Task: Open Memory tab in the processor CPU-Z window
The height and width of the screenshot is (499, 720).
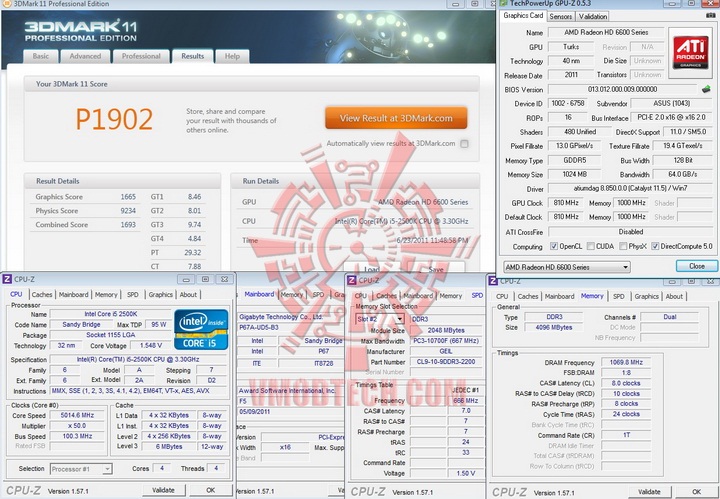Action: (x=106, y=295)
